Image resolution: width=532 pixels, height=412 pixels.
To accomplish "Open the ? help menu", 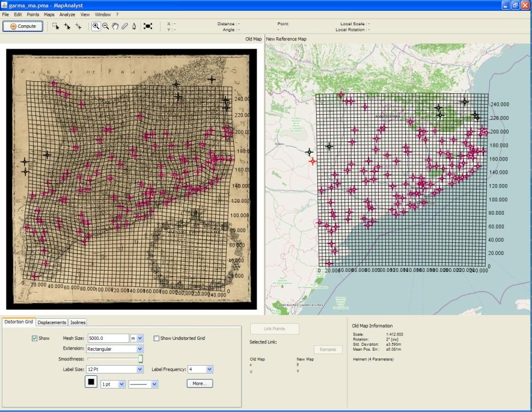I will point(117,14).
